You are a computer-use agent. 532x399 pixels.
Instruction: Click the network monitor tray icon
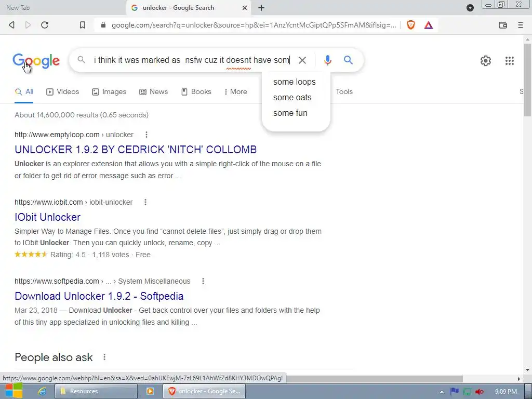tap(467, 392)
